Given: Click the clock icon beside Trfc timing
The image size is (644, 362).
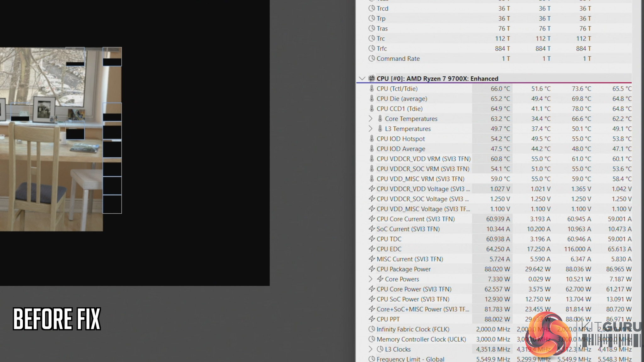Looking at the screenshot, I should 372,48.
